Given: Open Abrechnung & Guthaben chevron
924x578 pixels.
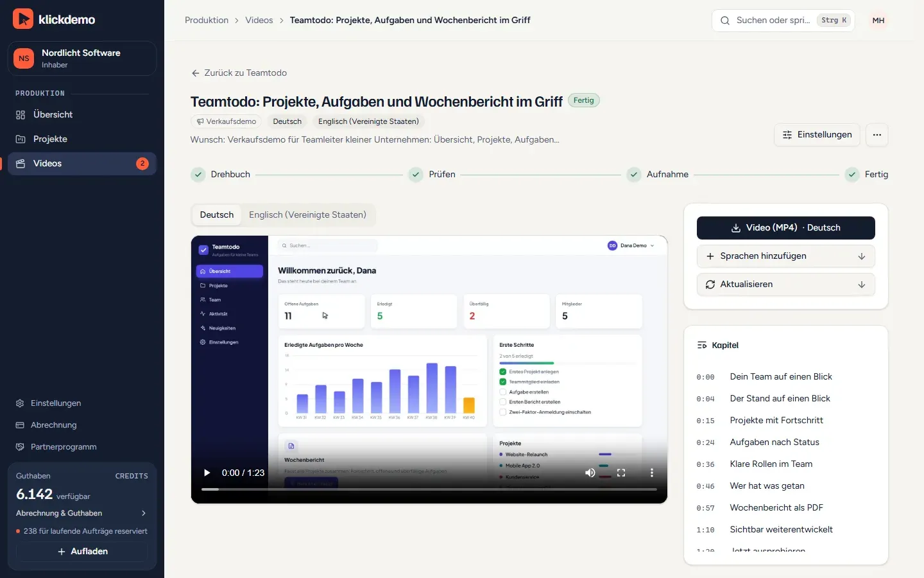Looking at the screenshot, I should coord(144,513).
